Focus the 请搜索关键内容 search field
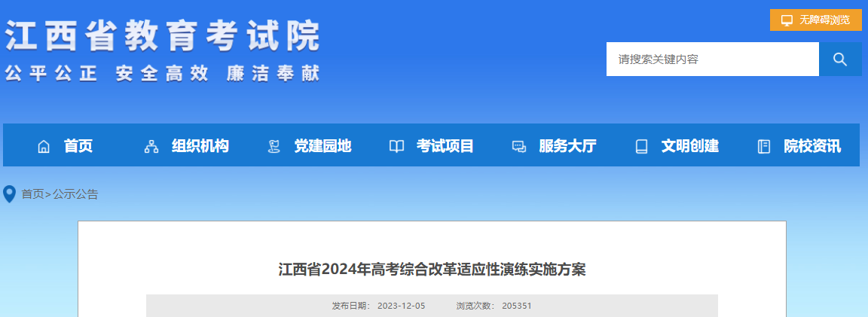The height and width of the screenshot is (317, 868). coord(713,59)
